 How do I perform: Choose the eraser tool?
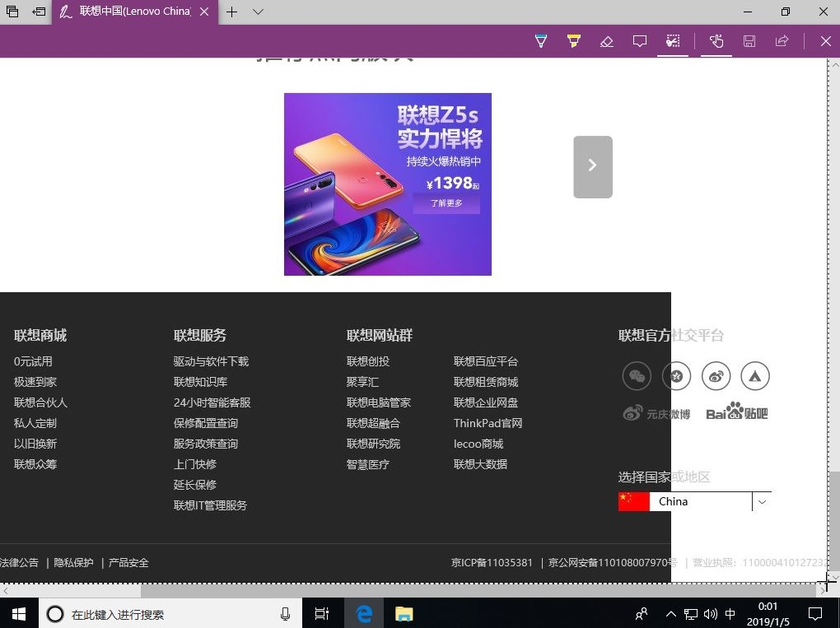click(x=606, y=41)
